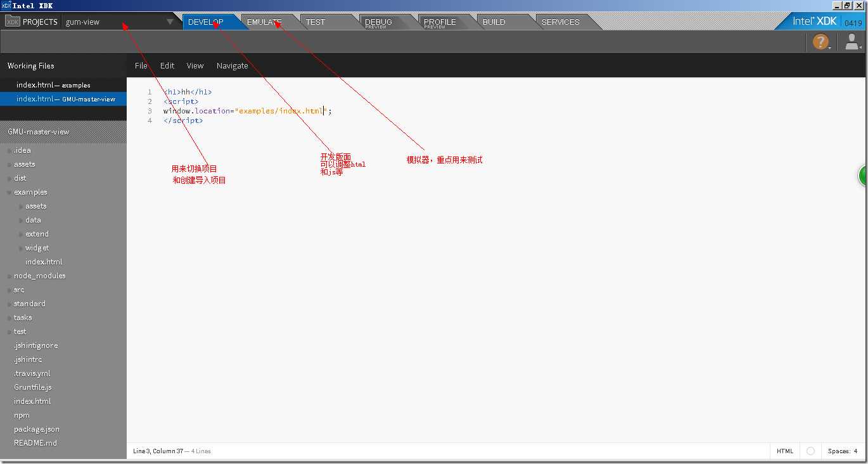
Task: Change the HTML language mode
Action: [x=785, y=451]
